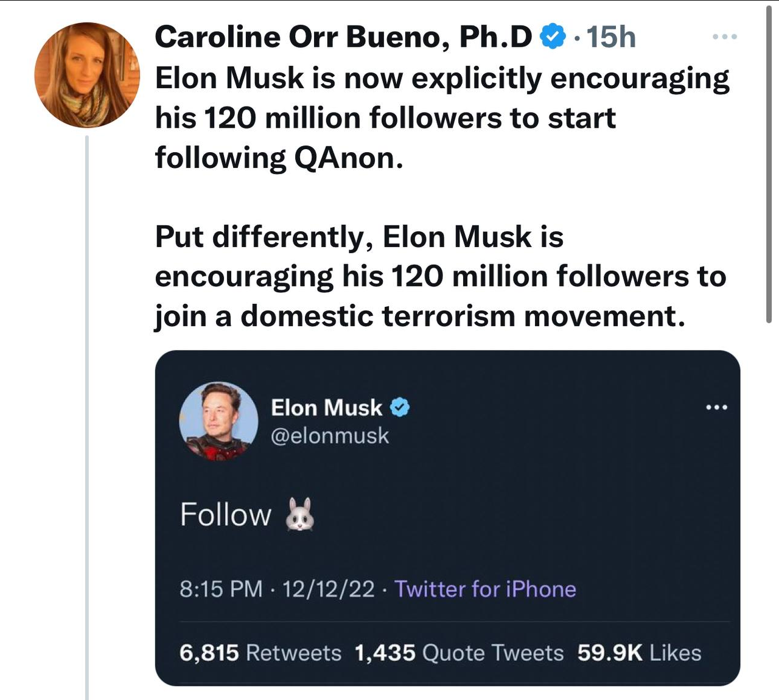Open the embedded tweet's three-dot menu
This screenshot has height=700, width=779.
717,407
